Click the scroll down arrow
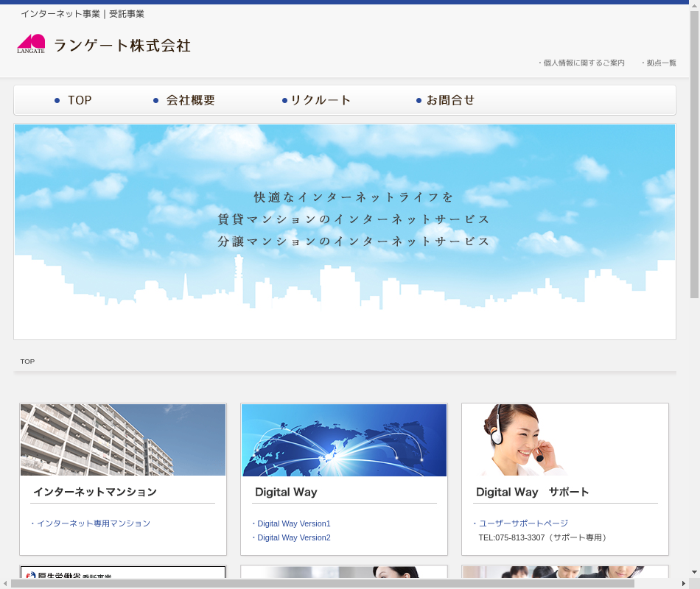700x589 pixels. [x=694, y=571]
